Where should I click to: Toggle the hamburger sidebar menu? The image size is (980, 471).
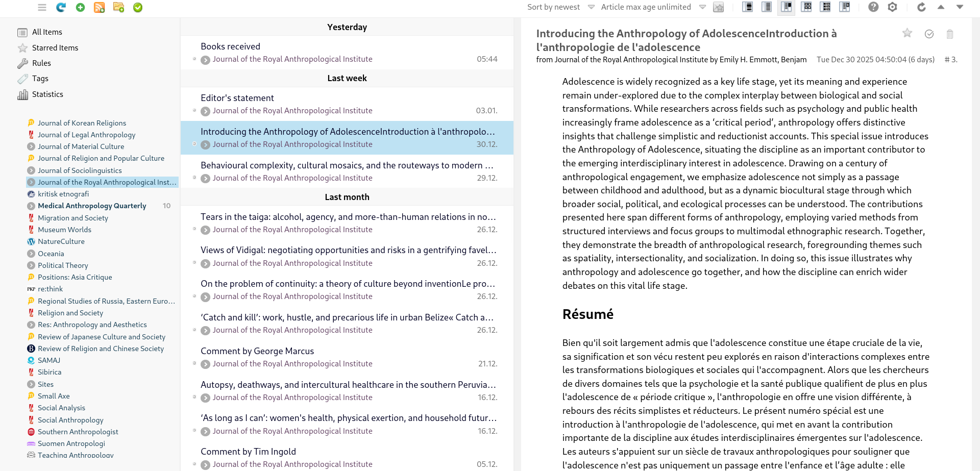(42, 7)
